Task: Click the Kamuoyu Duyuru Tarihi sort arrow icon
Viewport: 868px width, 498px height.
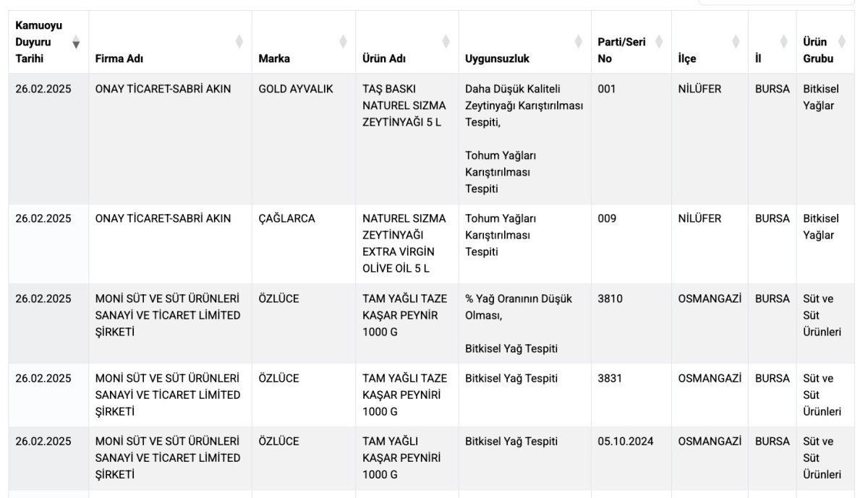Action: (76, 43)
